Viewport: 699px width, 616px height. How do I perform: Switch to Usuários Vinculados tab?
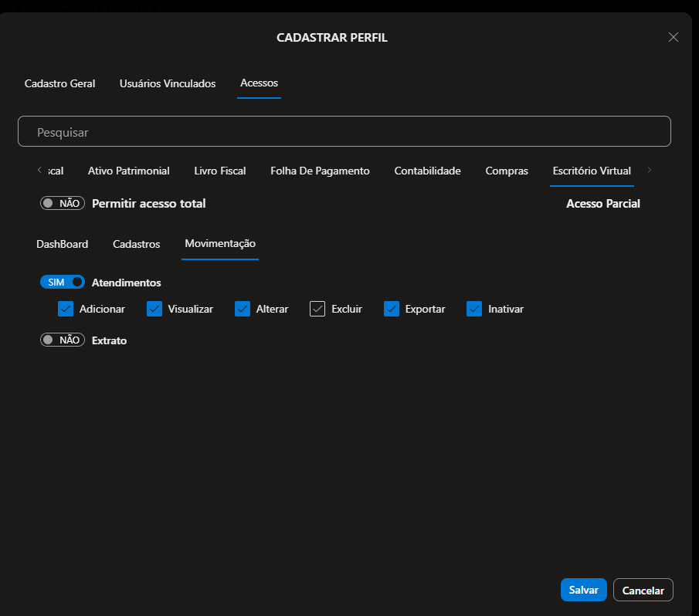pyautogui.click(x=168, y=83)
